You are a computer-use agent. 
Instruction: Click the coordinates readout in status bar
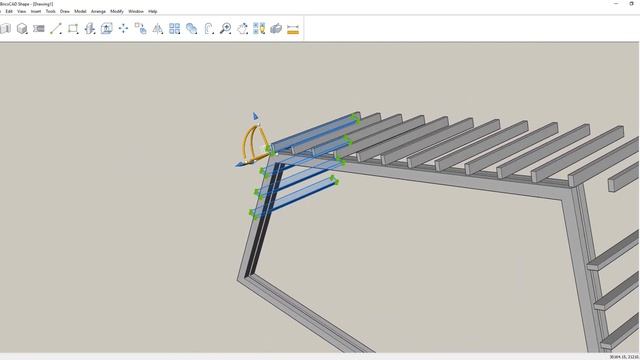(624, 357)
